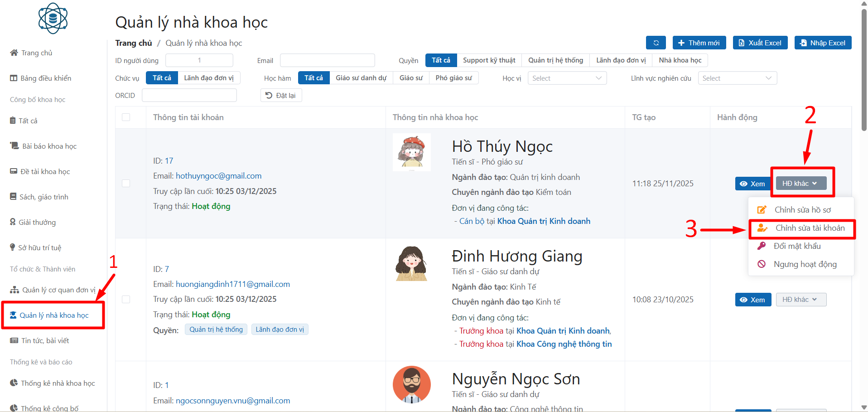868x412 pixels.
Task: Check the row checkbox for Hồ Thúy Ngọc
Action: [126, 184]
